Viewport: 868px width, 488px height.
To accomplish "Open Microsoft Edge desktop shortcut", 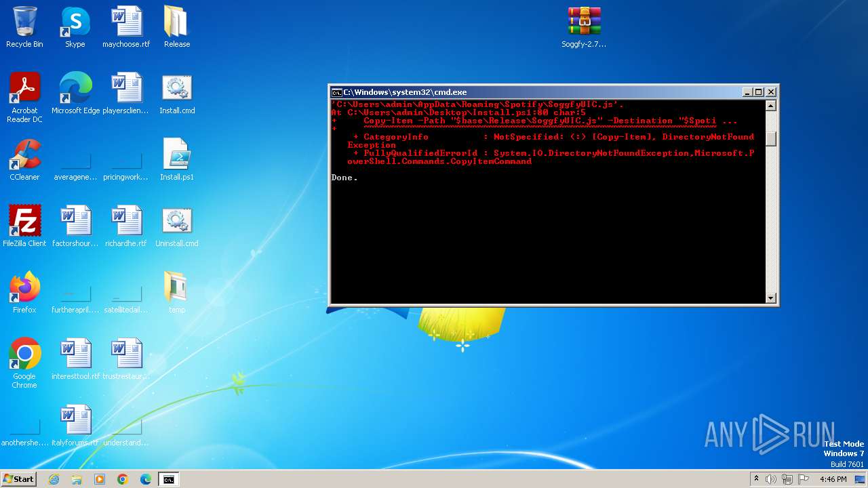I will pyautogui.click(x=75, y=94).
